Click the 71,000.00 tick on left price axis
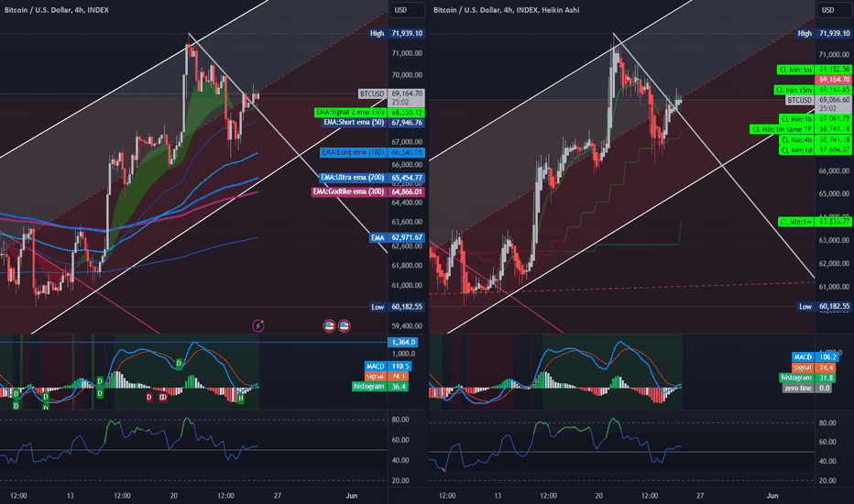854x504 pixels. pyautogui.click(x=407, y=53)
